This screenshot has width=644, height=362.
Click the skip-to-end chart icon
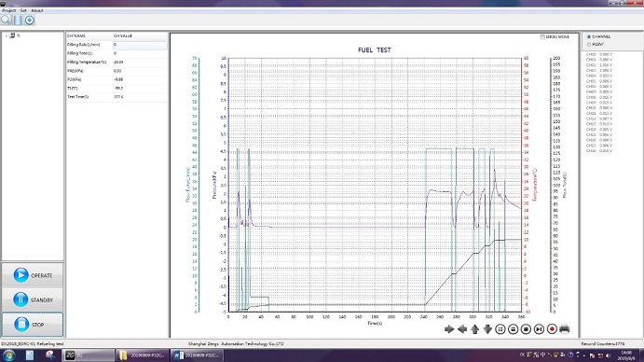[539, 329]
